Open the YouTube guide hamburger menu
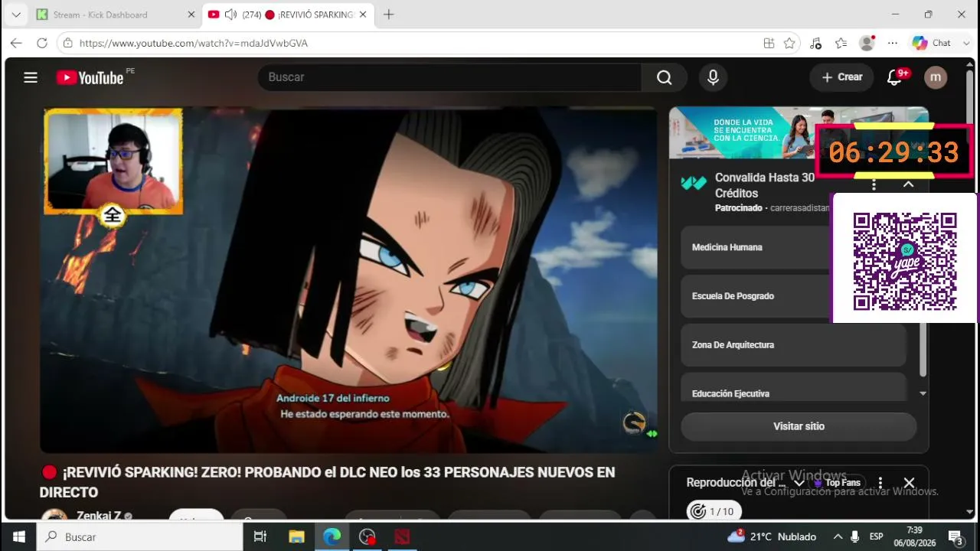Screen dimensions: 980x551 (x=31, y=77)
